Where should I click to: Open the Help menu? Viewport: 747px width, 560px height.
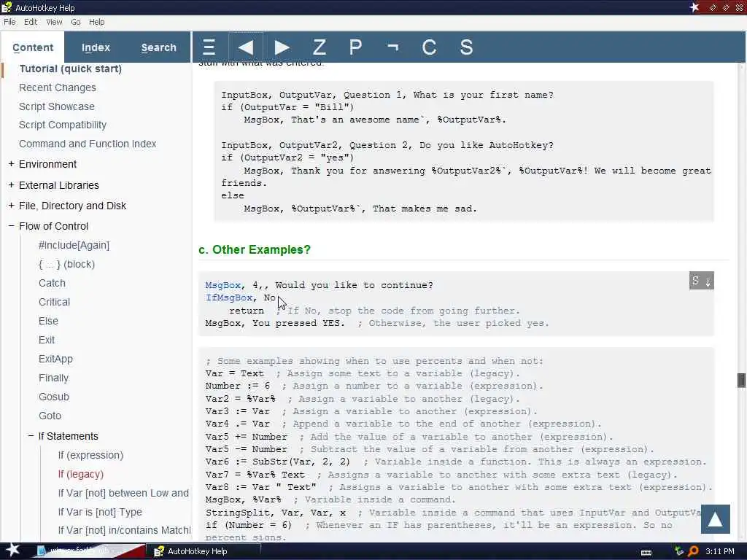coord(97,22)
